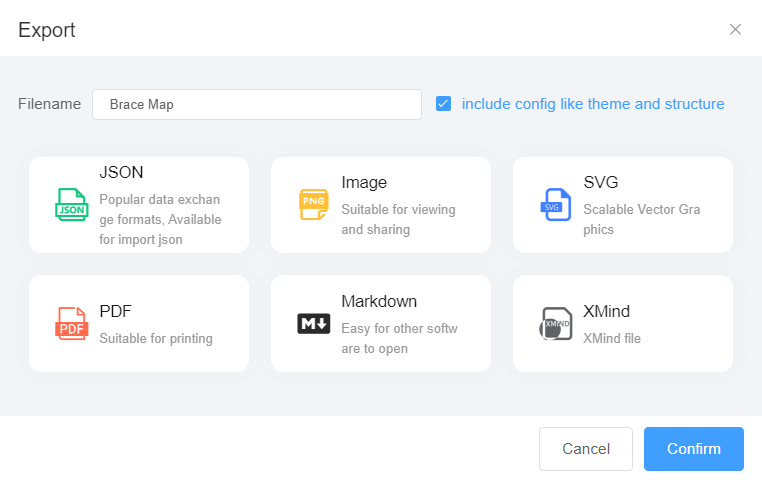Image resolution: width=762 pixels, height=486 pixels.
Task: Click into the Filename text field
Action: coord(256,104)
